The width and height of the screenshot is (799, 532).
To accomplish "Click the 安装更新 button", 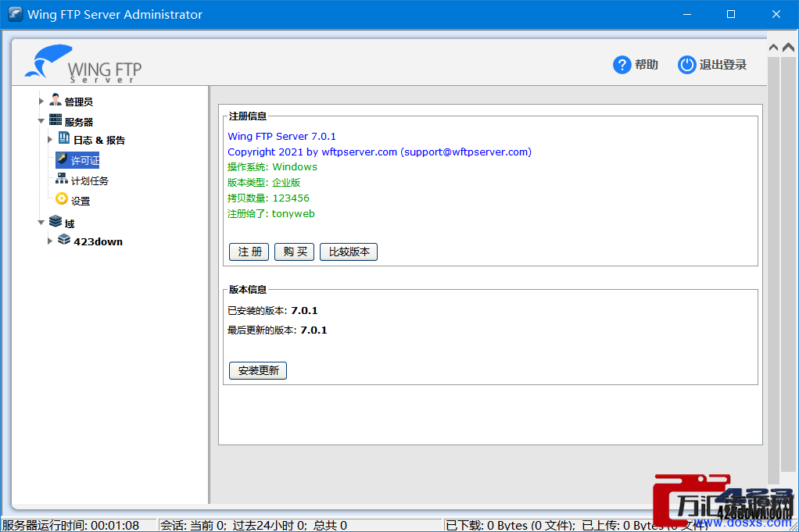I will (x=258, y=370).
